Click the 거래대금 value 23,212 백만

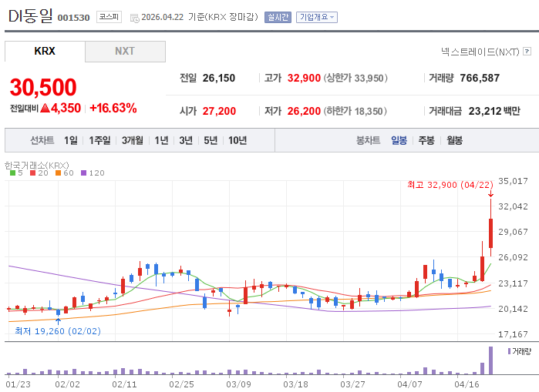pos(494,111)
